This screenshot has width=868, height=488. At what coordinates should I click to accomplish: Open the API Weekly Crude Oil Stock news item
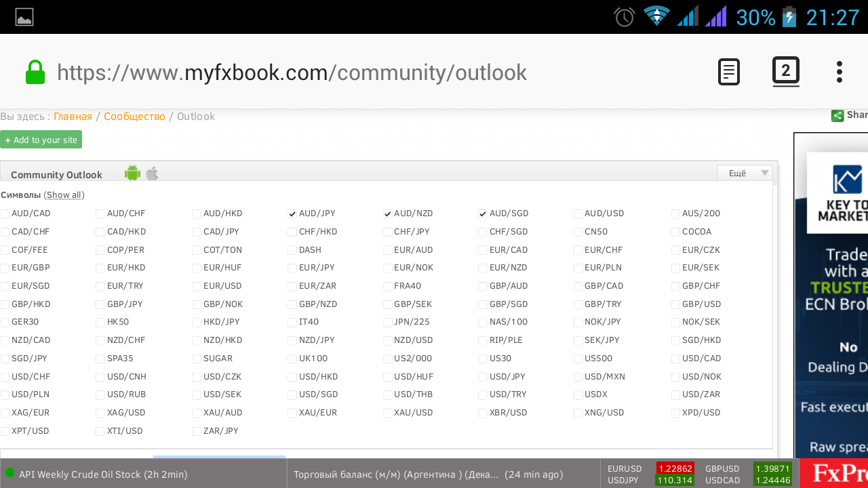pos(103,474)
